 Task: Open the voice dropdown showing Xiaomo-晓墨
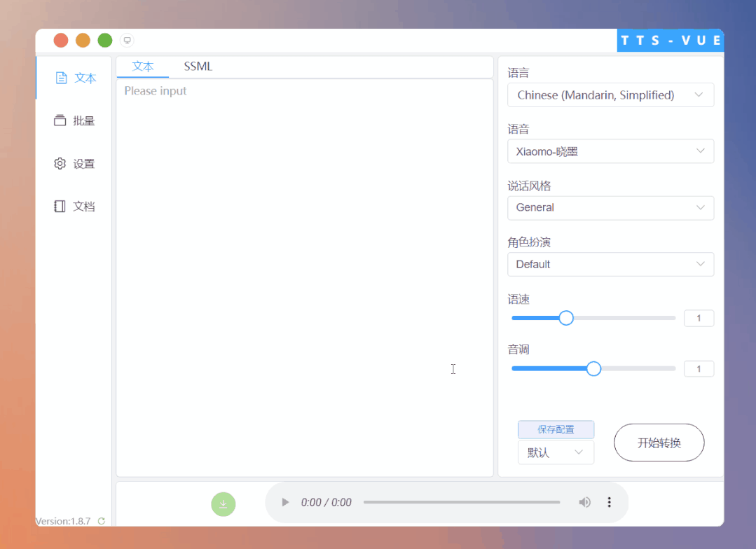coord(610,151)
